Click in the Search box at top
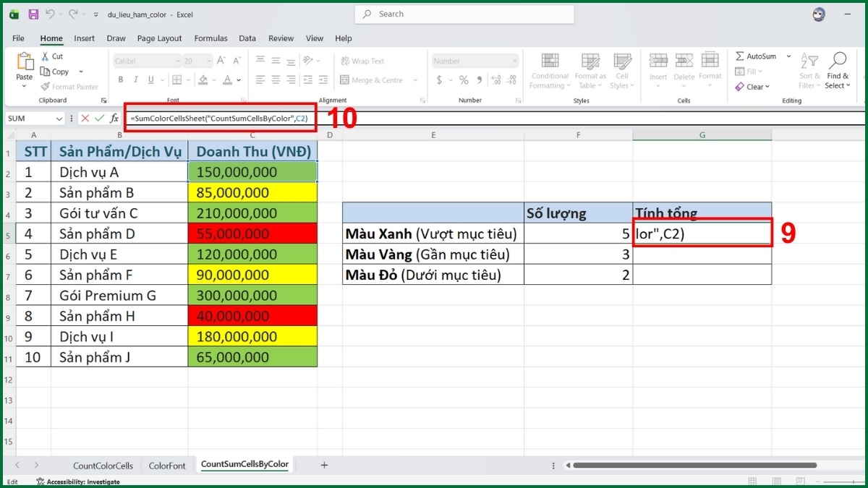Screen dimensions: 868x488 pyautogui.click(x=464, y=14)
